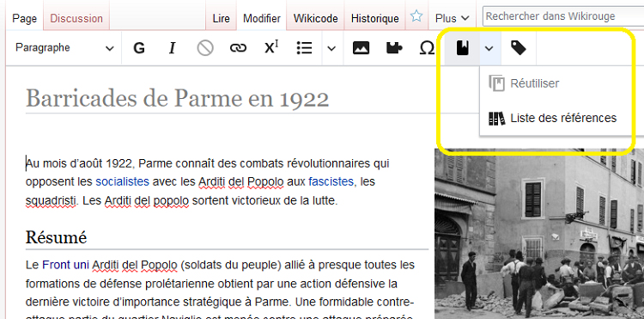Apply bold formatting with G button
This screenshot has width=644, height=319.
click(x=139, y=48)
